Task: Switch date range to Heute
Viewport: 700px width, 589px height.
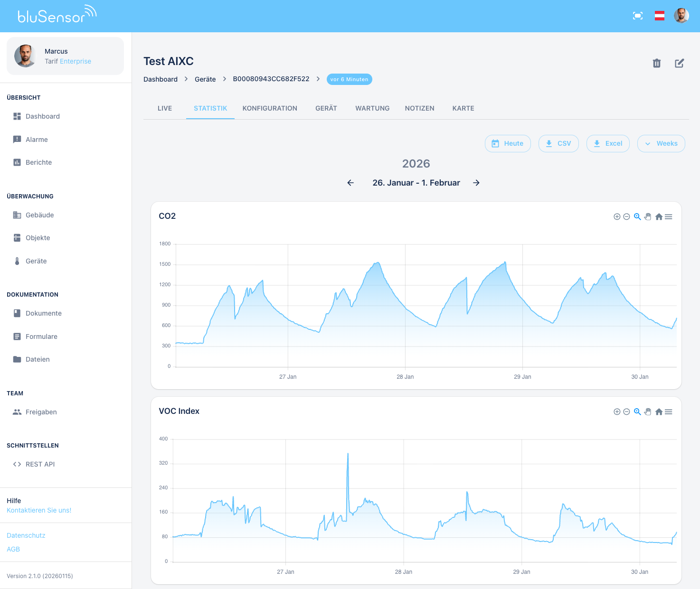Action: coord(508,143)
